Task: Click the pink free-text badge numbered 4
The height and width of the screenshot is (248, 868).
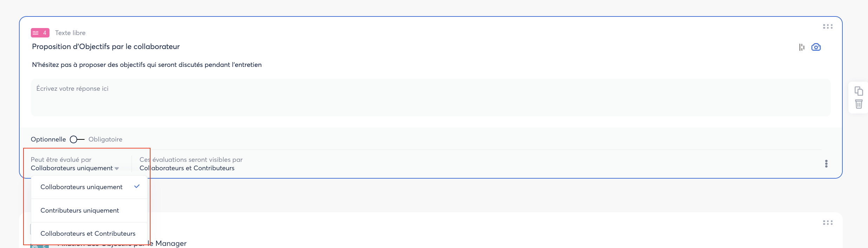Action: coord(40,33)
